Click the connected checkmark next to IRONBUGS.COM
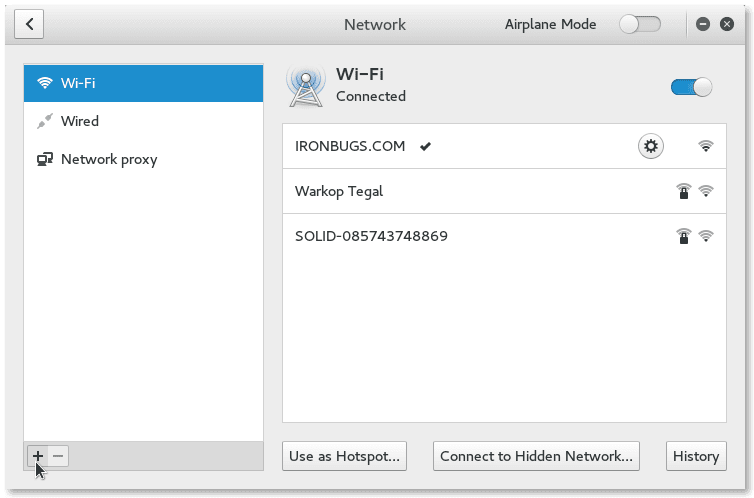The height and width of the screenshot is (498, 754). point(425,146)
